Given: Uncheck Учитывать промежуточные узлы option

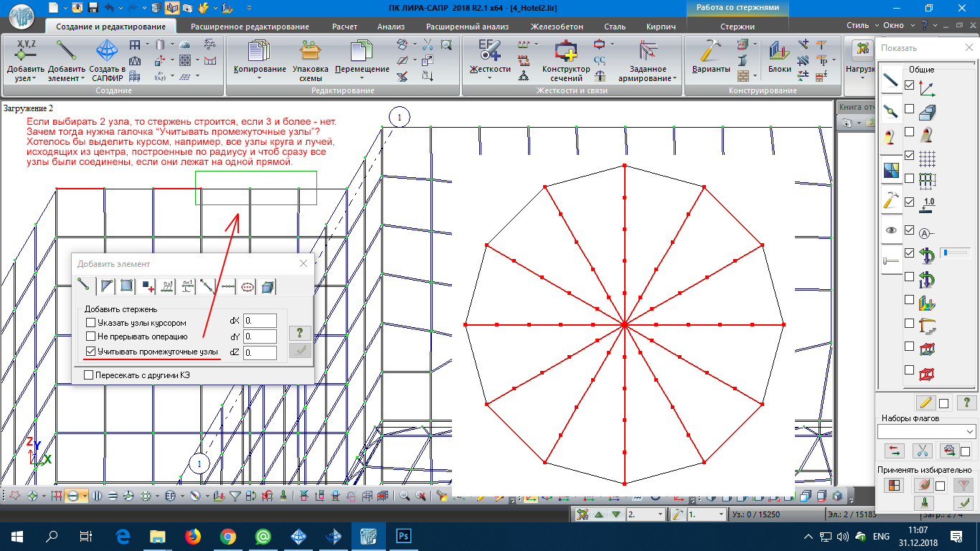Looking at the screenshot, I should (x=90, y=352).
